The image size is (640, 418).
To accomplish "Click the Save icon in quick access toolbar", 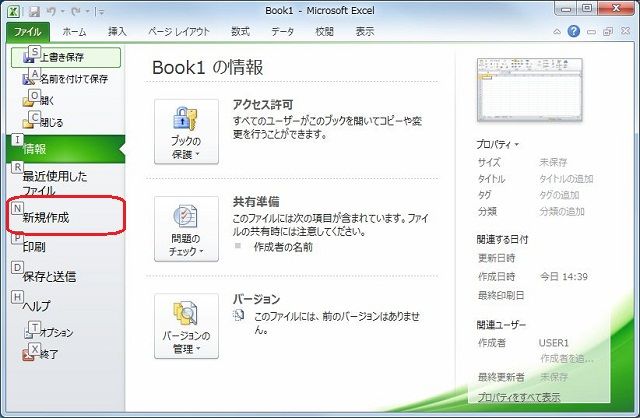I will pos(34,11).
